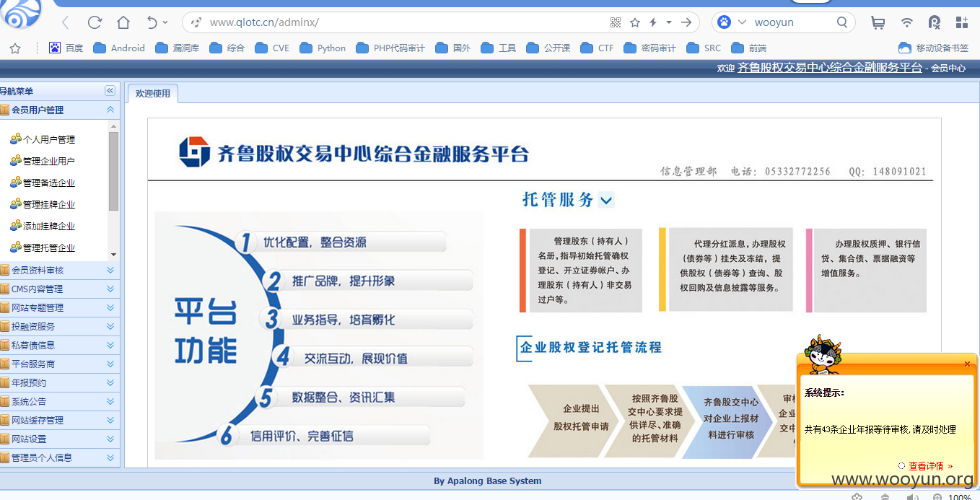Click the 托管服务 dropdown arrow
Image resolution: width=980 pixels, height=500 pixels.
pos(606,200)
